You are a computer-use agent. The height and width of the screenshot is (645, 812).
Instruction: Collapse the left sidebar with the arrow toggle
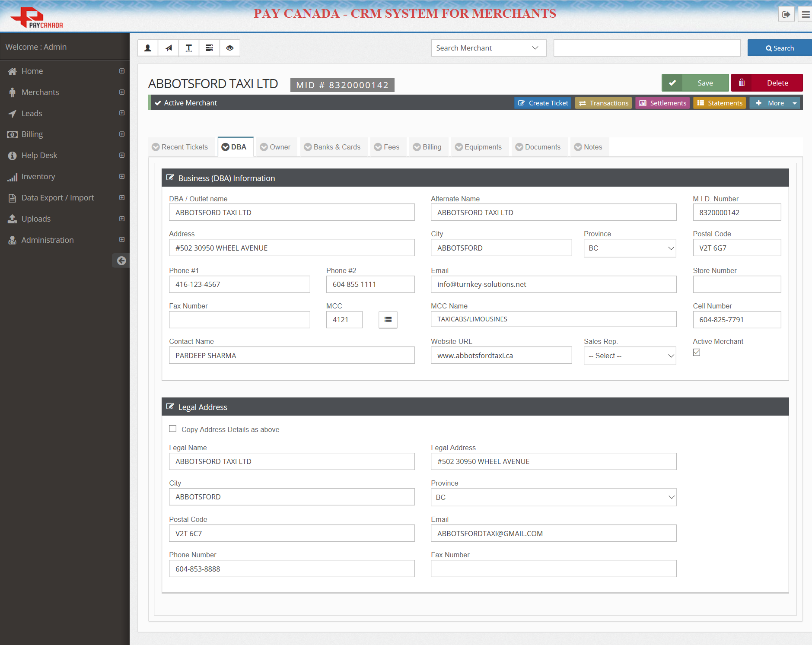tap(121, 261)
